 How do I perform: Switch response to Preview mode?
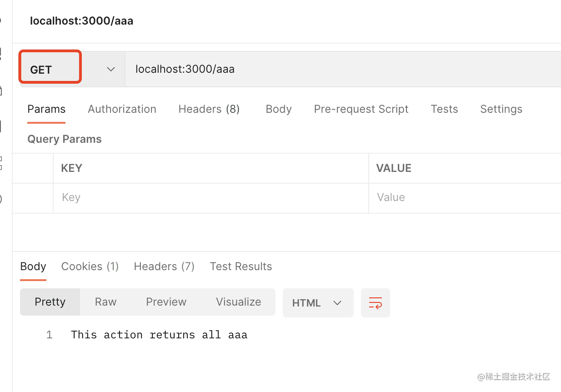[x=166, y=302]
